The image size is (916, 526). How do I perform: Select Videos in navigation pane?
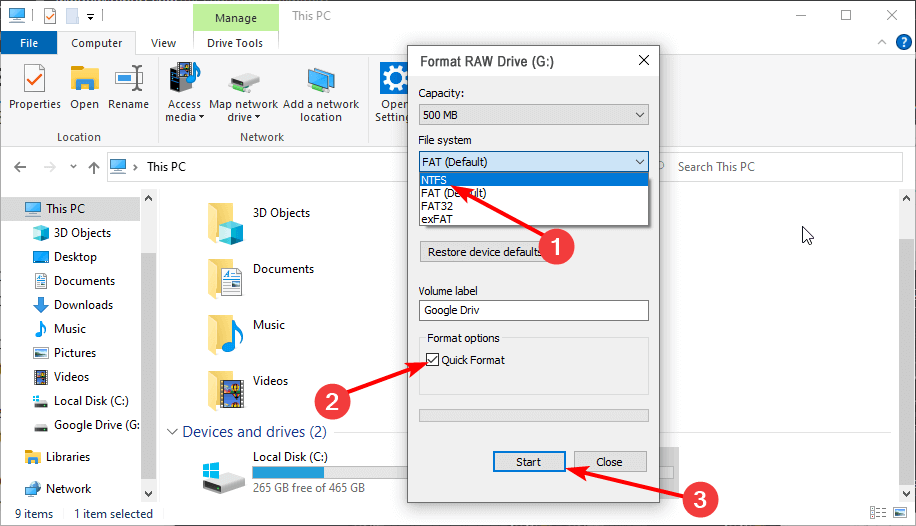click(x=71, y=376)
